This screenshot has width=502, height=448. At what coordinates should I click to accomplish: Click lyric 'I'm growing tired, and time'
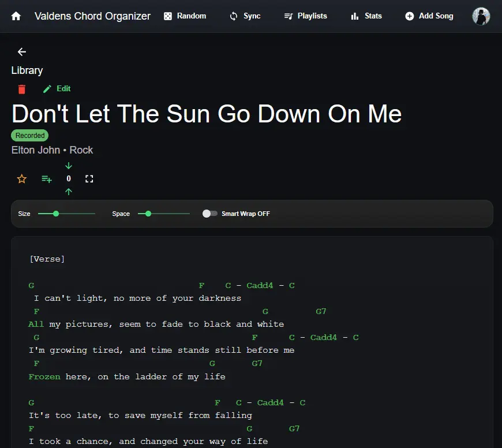tap(100, 350)
